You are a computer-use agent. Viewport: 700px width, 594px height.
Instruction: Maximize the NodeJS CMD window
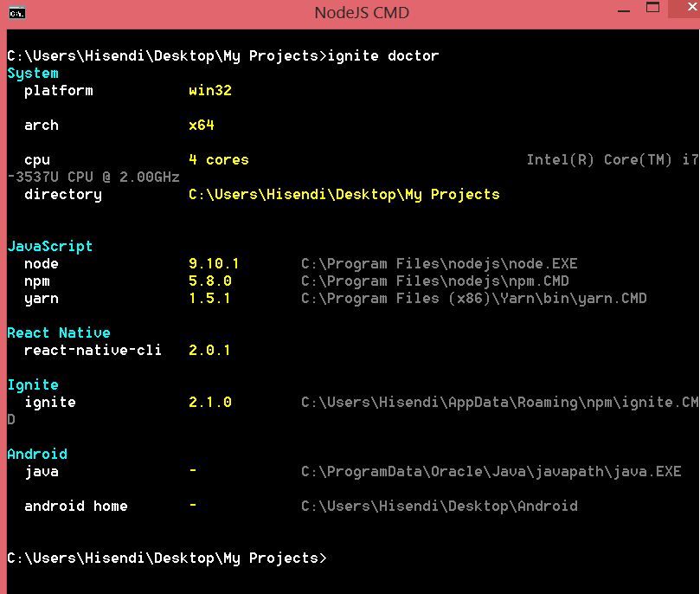point(652,8)
